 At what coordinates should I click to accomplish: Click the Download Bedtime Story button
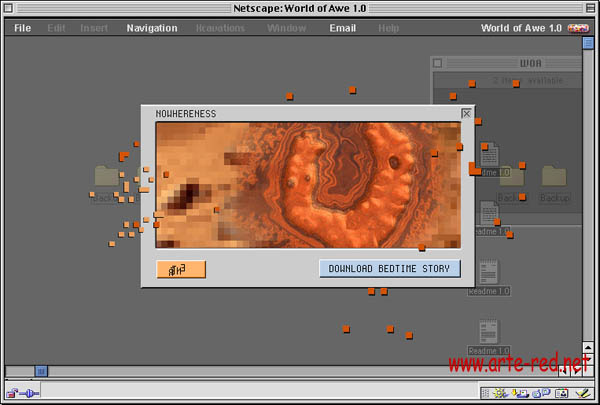[390, 268]
